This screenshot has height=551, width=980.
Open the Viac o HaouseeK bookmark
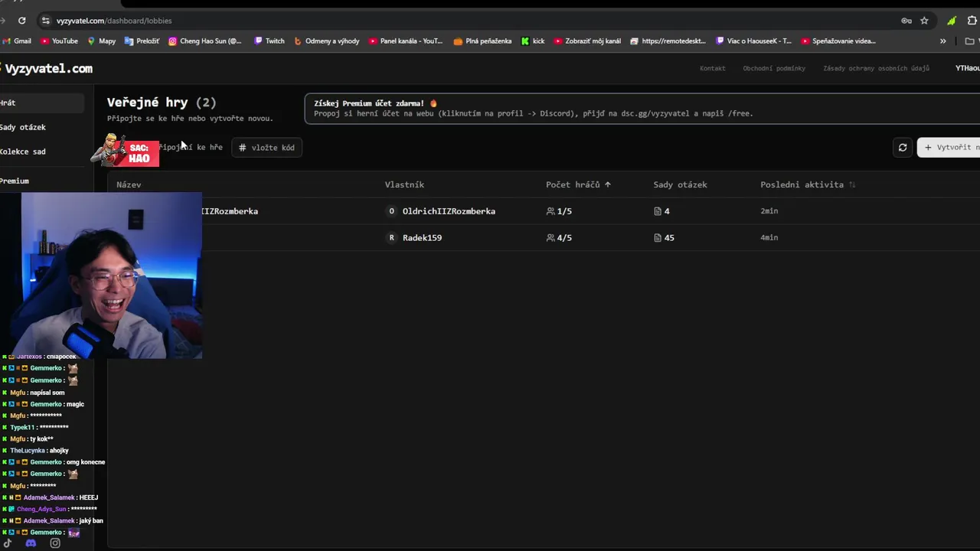click(754, 41)
